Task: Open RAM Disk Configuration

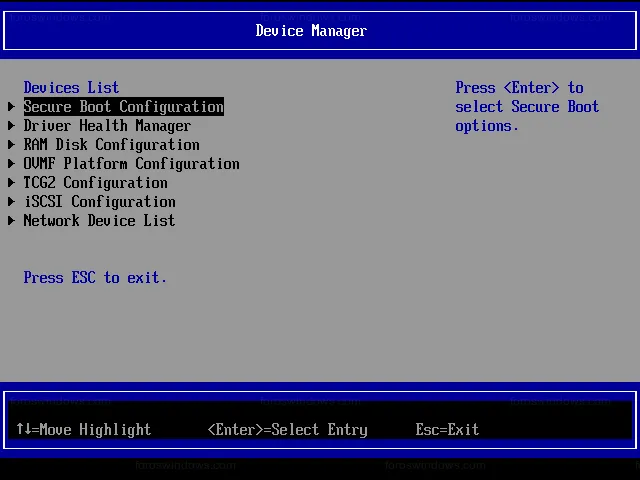Action: pos(111,144)
